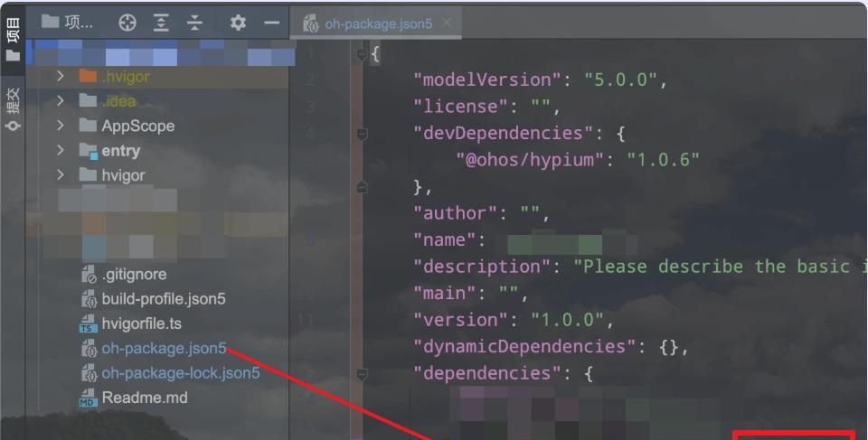Expand the .hvigor folder
The image size is (868, 440).
click(61, 77)
